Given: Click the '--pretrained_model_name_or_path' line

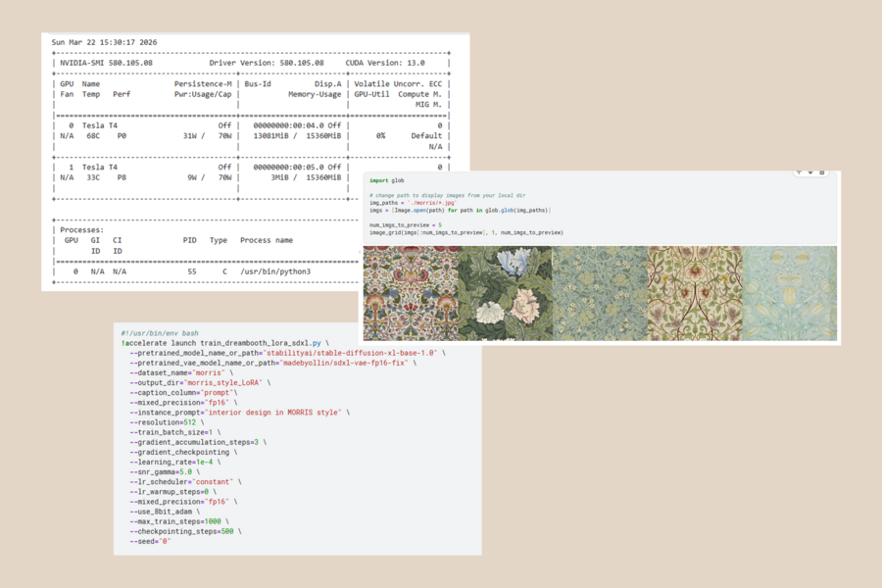Looking at the screenshot, I should tap(287, 354).
